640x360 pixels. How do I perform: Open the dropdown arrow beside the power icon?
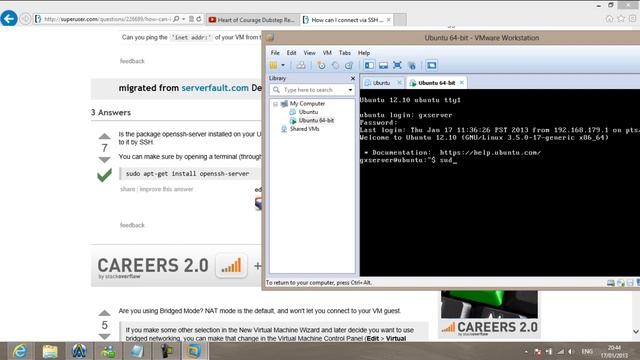pos(283,65)
